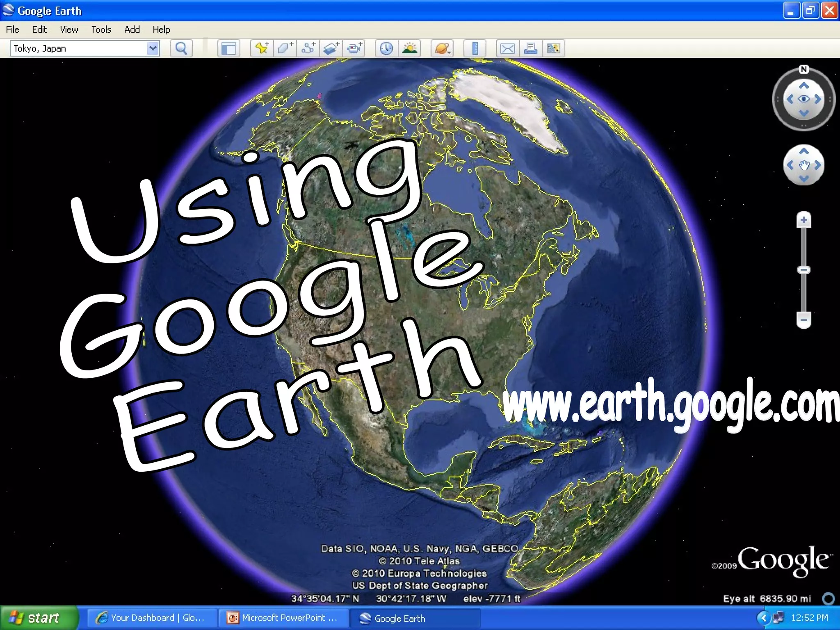Open the Help menu
The image size is (840, 630).
[161, 30]
